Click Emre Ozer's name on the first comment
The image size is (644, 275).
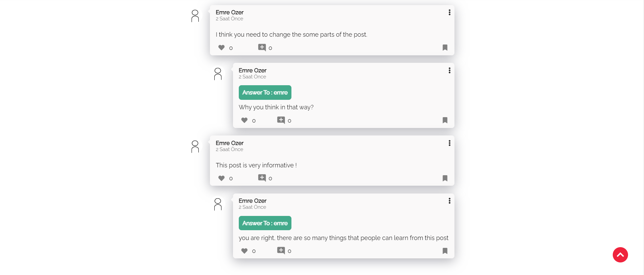click(229, 12)
